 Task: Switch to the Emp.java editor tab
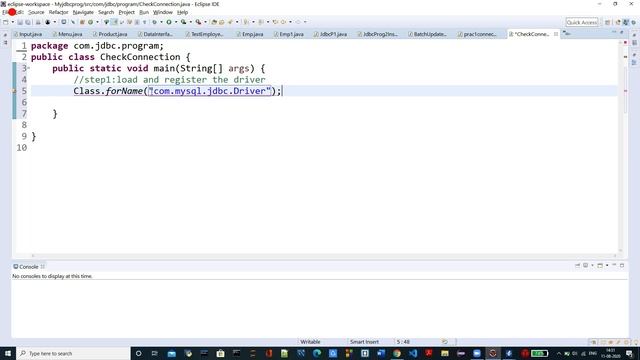point(250,34)
